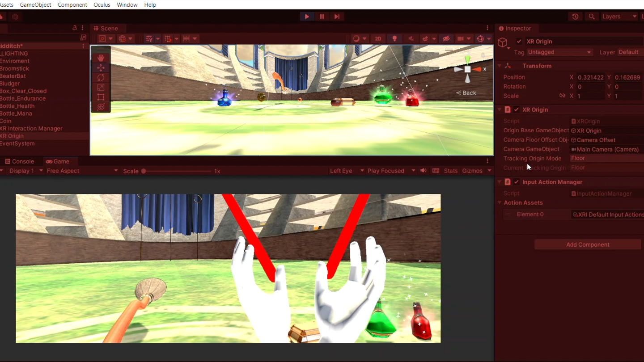Disable the XR Origin component checkbox

tap(517, 109)
